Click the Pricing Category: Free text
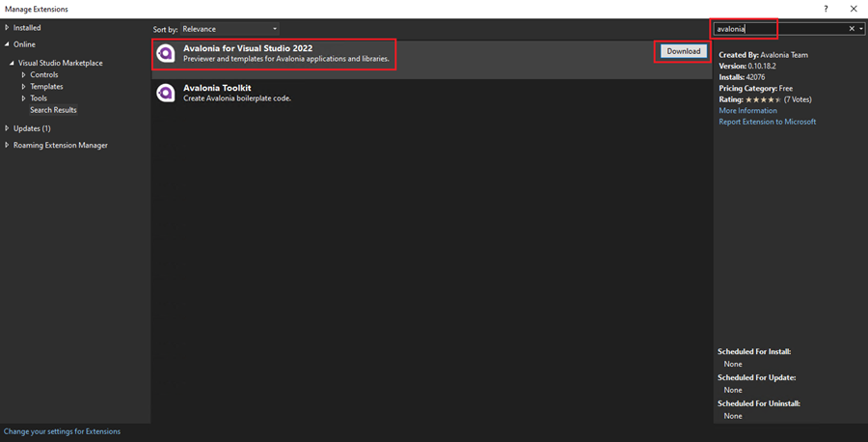868x442 pixels. 755,88
